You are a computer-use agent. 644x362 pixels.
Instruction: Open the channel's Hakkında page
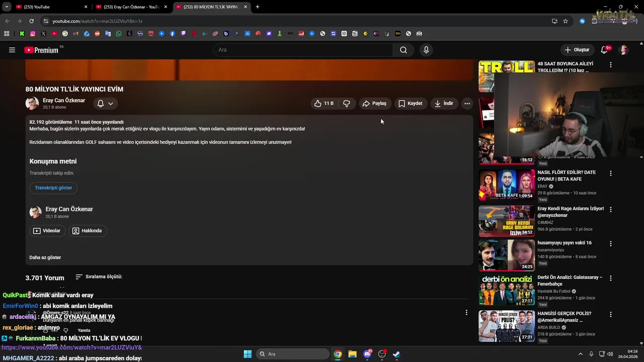tap(88, 231)
